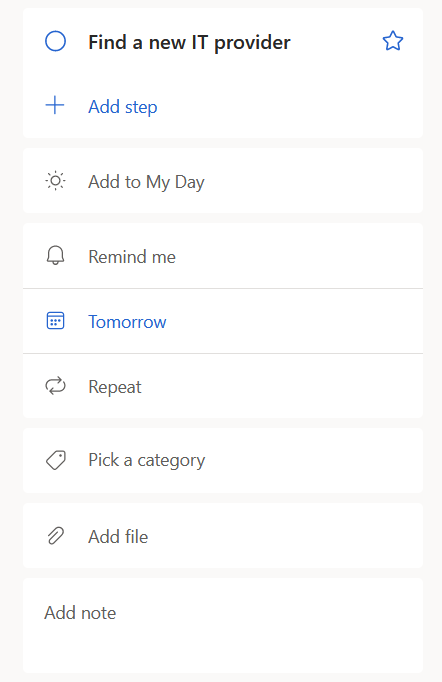This screenshot has height=682, width=442.
Task: Click the plus icon beside Add step
Action: [x=55, y=106]
